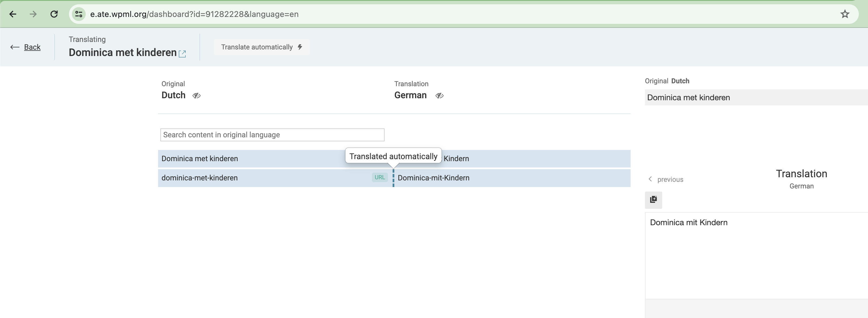
Task: Click the original Dominica met kinderen text box
Action: tap(756, 97)
